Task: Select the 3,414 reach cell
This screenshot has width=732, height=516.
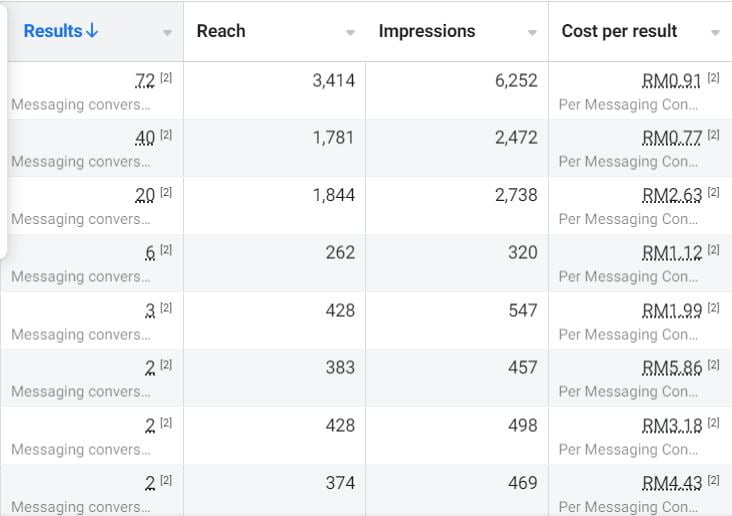Action: pyautogui.click(x=333, y=80)
